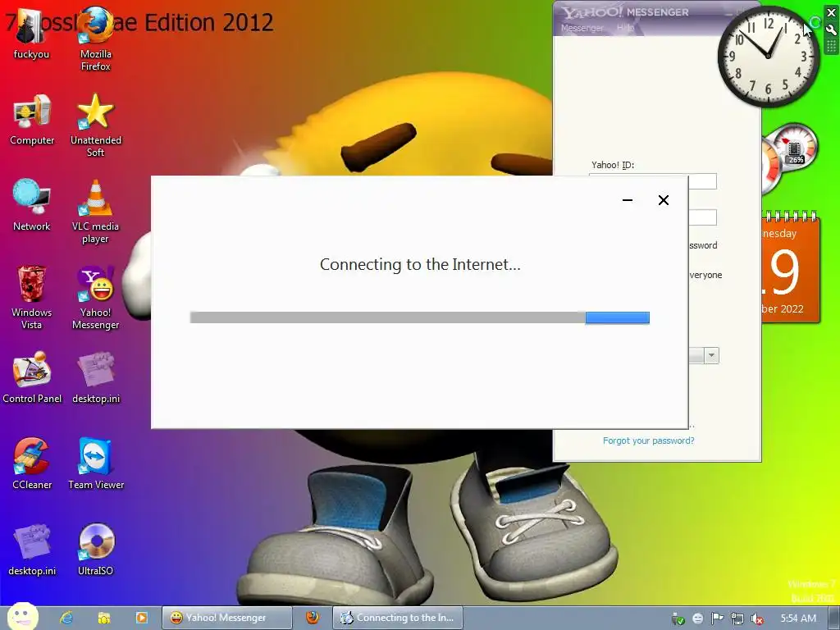Screen dimensions: 840x630
Task: Click the calendar gadget
Action: point(791,268)
